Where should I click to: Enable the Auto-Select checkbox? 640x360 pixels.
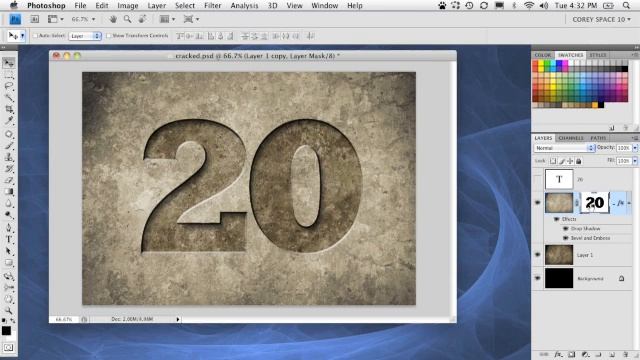click(x=35, y=36)
